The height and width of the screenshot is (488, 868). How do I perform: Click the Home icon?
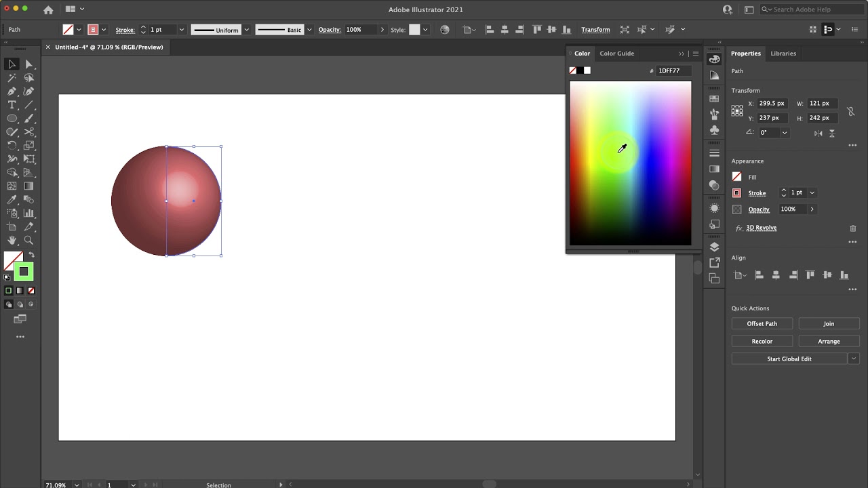tap(48, 9)
